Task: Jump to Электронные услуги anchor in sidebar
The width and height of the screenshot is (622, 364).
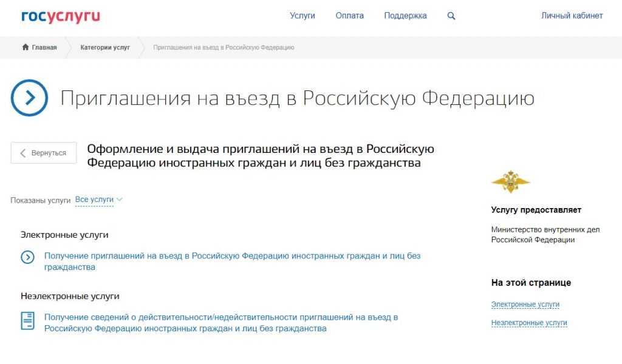Action: click(x=525, y=305)
